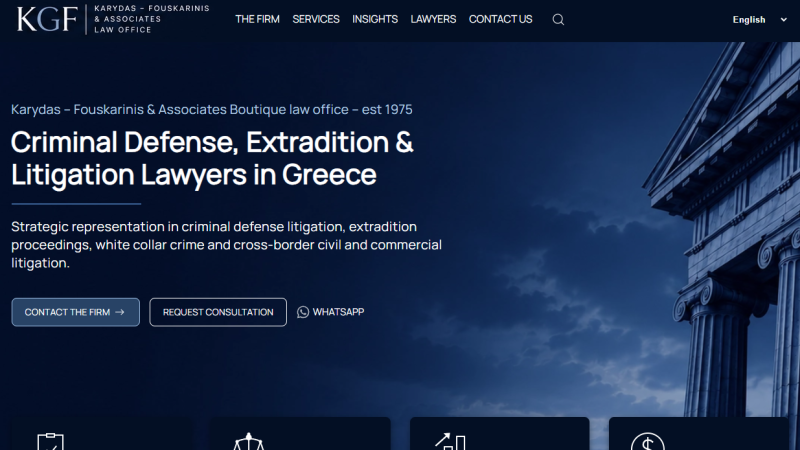Open the INSIGHTS menu
Viewport: 800px width, 450px height.
pyautogui.click(x=375, y=19)
